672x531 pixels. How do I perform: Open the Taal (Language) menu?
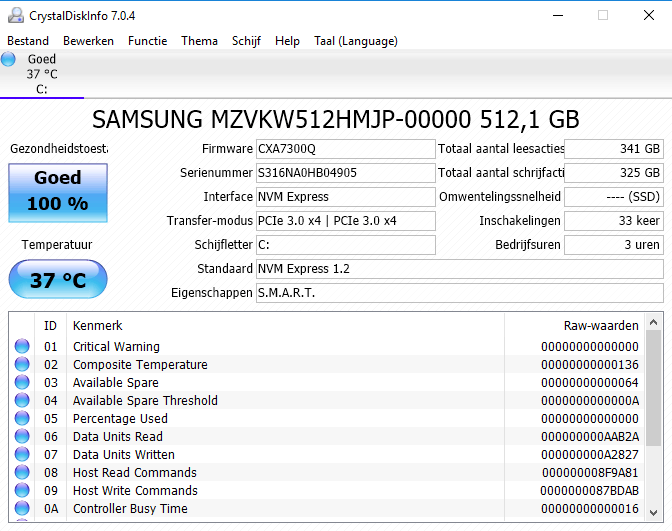coord(356,41)
